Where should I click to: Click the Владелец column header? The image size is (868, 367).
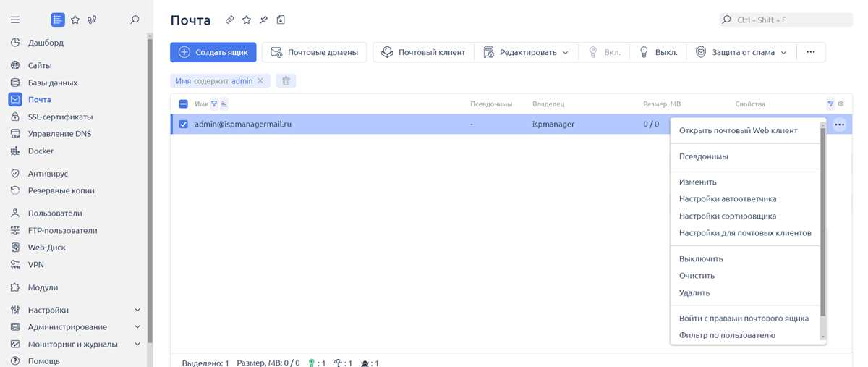point(548,104)
